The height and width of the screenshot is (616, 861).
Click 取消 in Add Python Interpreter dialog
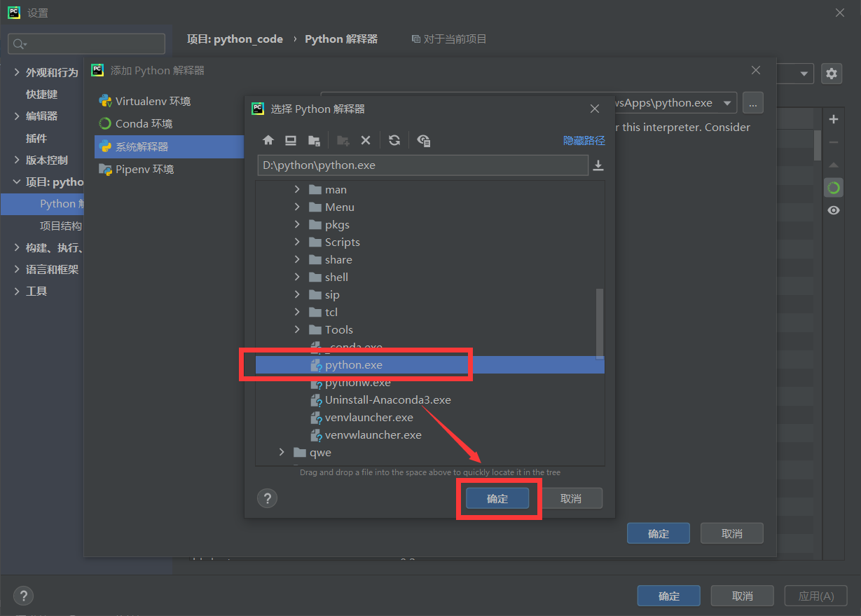(x=732, y=533)
